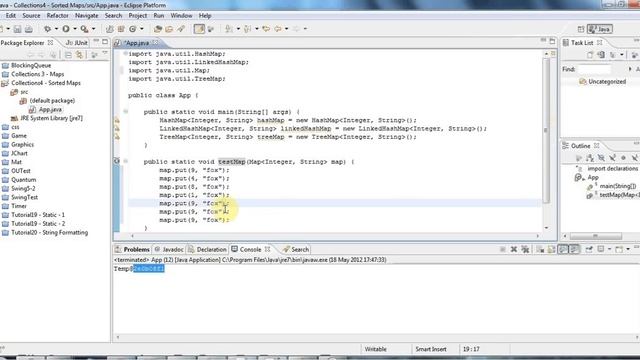640x360 pixels.
Task: Start debugging with the Debug bug icon
Action: click(48, 29)
